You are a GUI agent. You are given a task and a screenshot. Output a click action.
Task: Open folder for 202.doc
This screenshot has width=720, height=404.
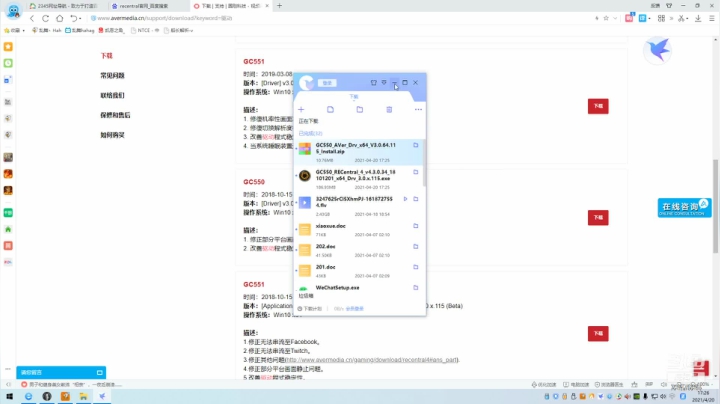(x=416, y=247)
